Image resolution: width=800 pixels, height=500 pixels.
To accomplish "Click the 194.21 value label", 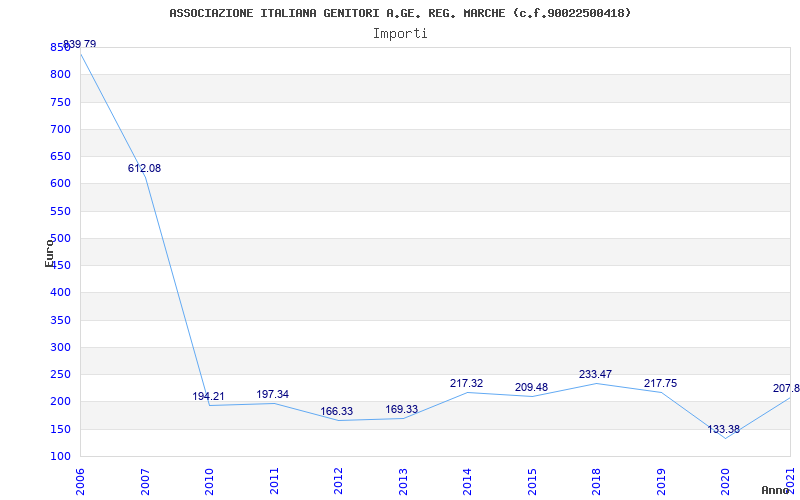I will coord(208,396).
